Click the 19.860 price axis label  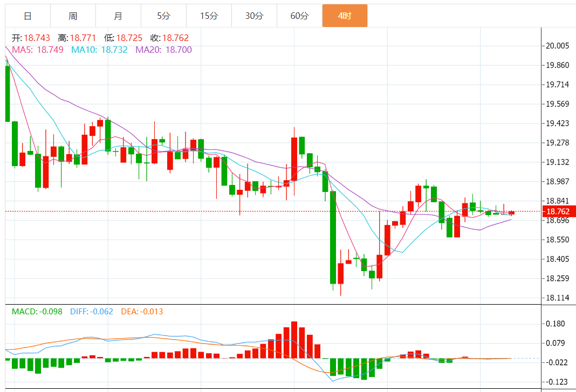click(x=557, y=65)
